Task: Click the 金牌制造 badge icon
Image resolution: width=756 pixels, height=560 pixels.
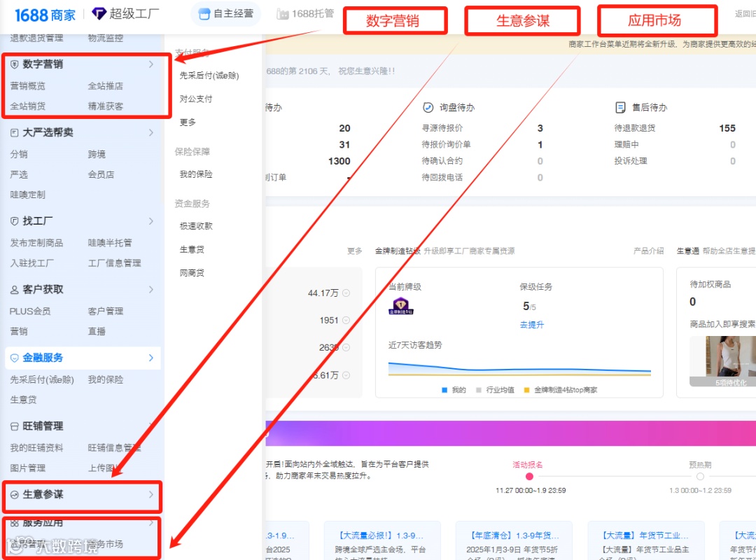Action: pos(401,307)
